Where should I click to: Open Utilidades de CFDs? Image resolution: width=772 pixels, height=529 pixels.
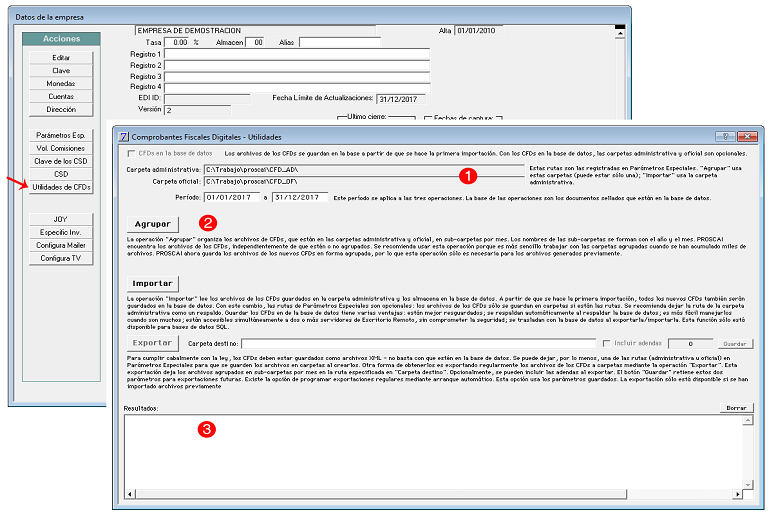point(61,187)
